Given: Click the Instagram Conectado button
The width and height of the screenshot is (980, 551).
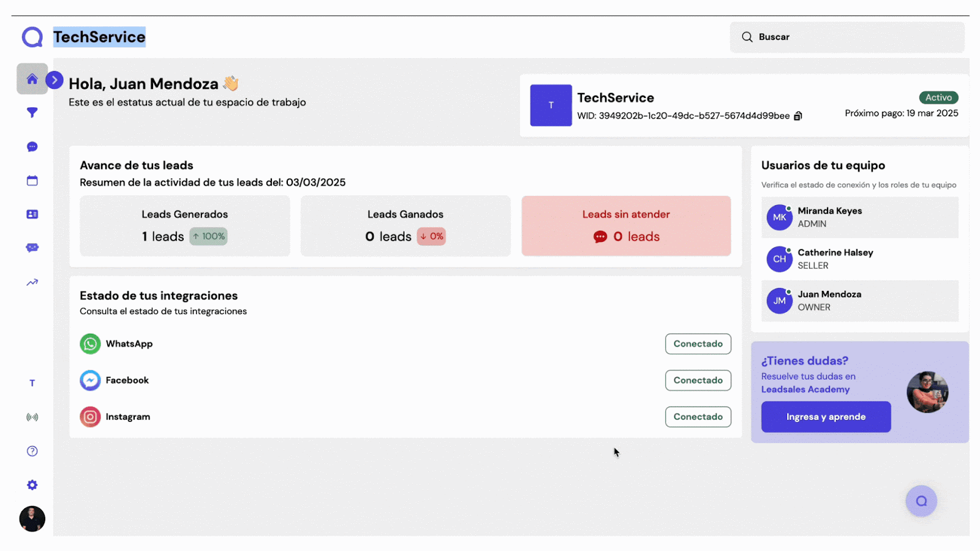Looking at the screenshot, I should 698,417.
